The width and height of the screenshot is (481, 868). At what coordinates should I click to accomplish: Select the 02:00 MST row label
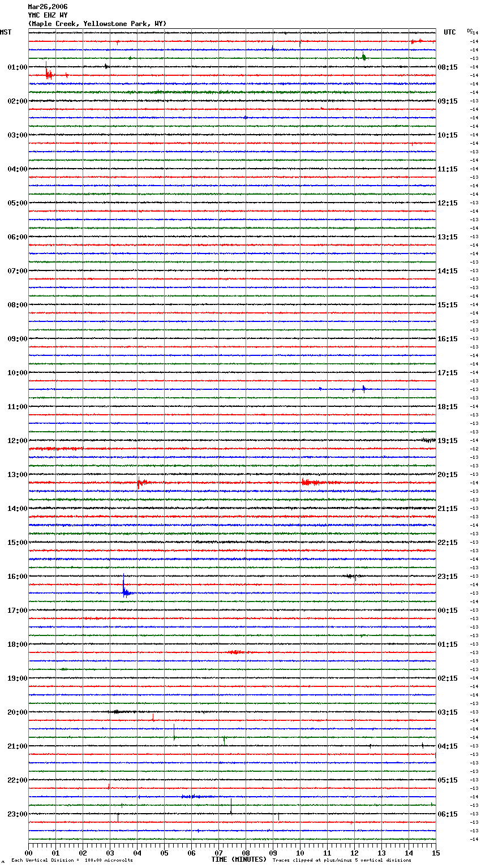tap(17, 101)
